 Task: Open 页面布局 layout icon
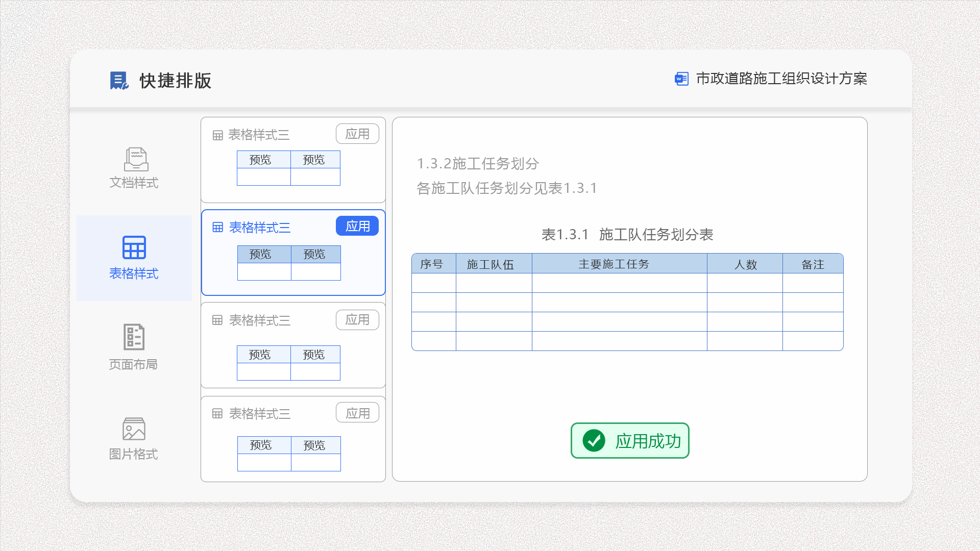[134, 337]
